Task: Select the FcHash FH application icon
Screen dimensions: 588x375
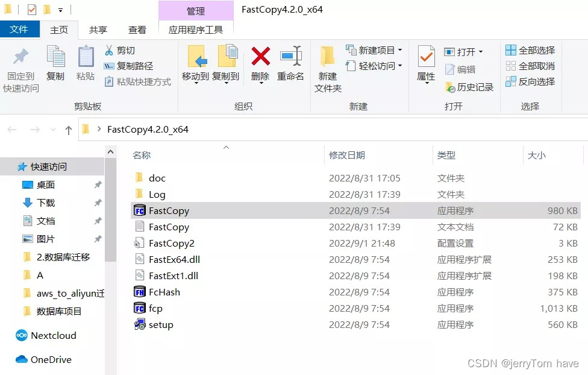Action: (140, 292)
